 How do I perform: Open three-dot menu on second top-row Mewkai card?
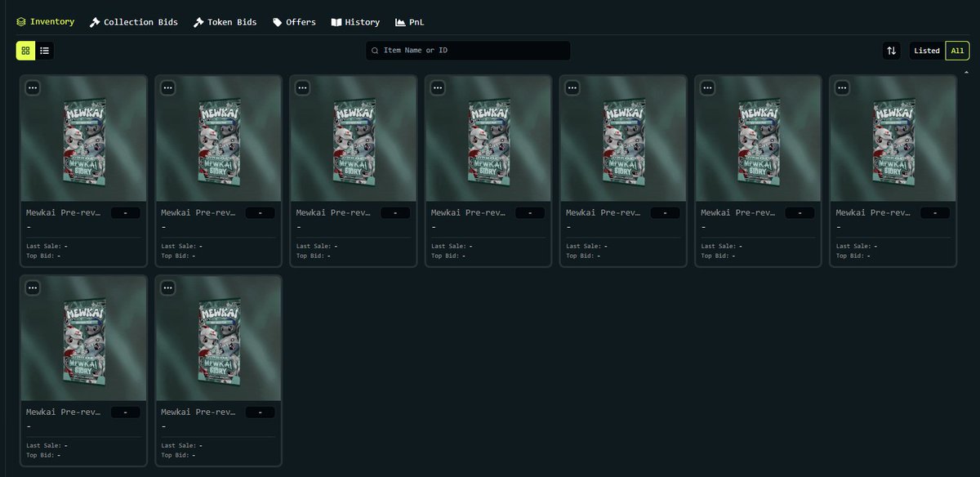(167, 87)
